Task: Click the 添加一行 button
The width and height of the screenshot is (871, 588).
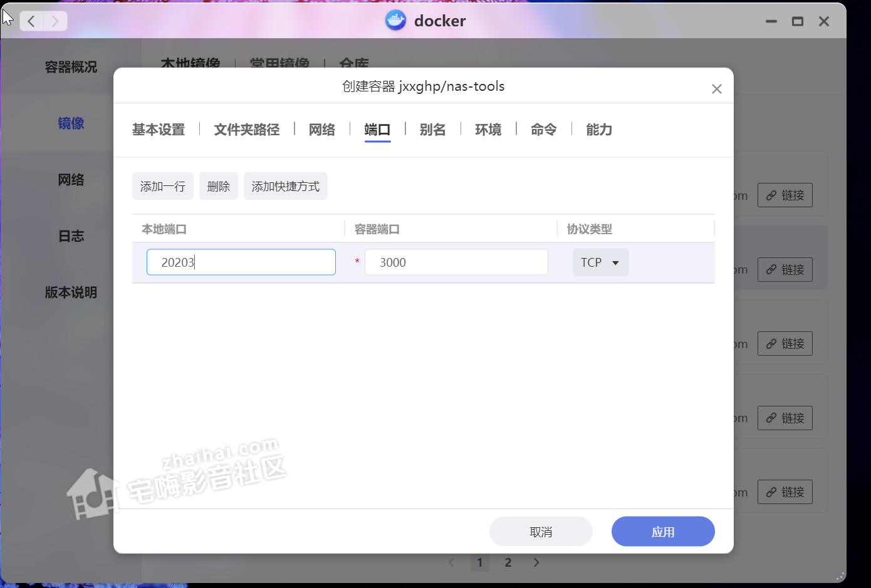Action: [x=163, y=186]
